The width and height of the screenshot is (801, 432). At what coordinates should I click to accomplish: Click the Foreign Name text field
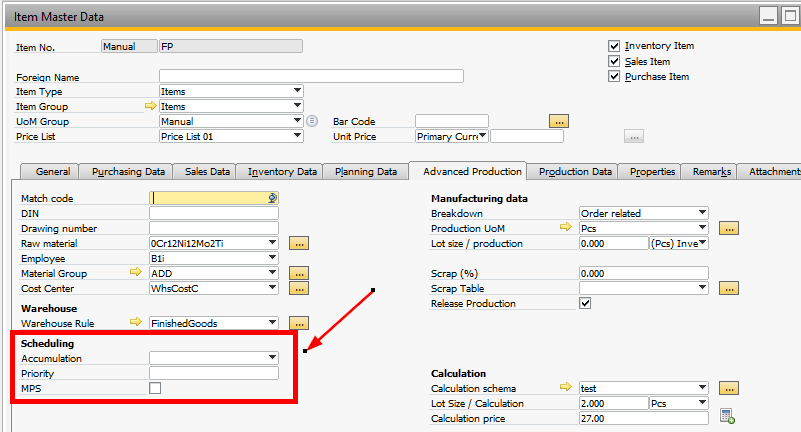coord(311,76)
